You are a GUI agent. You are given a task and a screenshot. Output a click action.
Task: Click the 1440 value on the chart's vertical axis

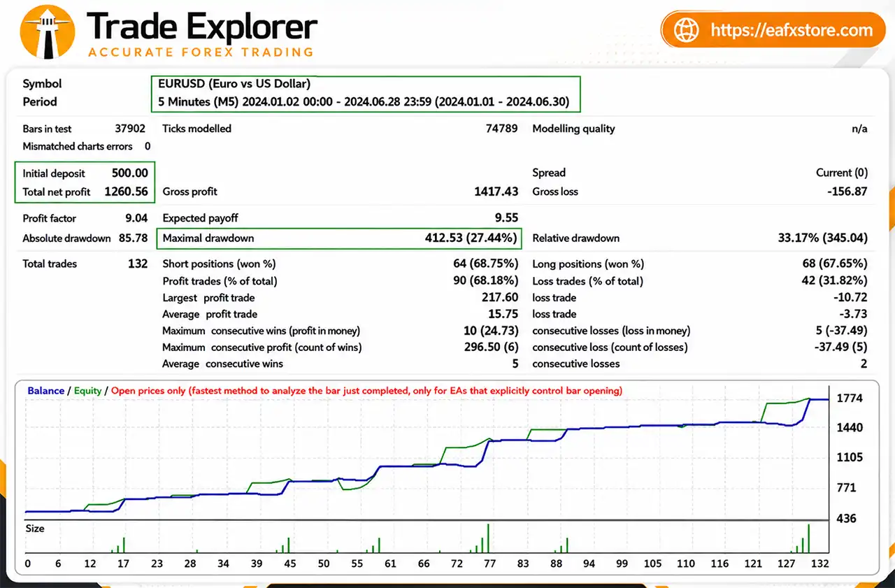850,428
